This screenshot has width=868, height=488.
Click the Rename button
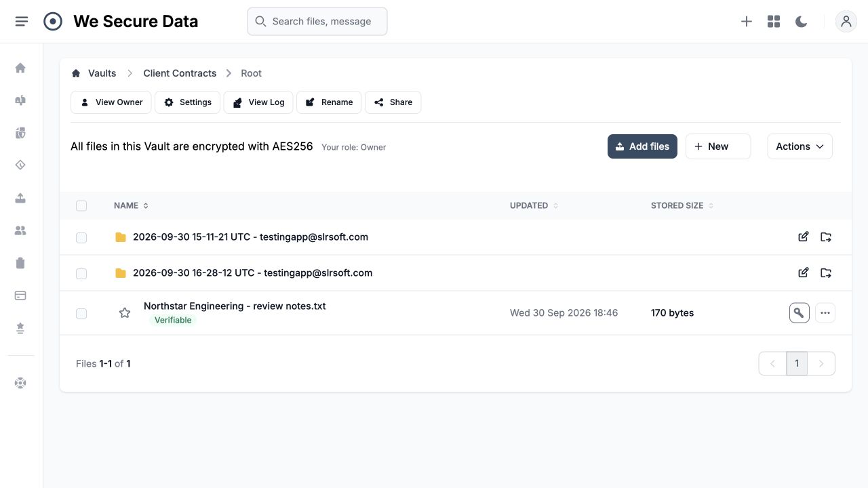pos(329,102)
